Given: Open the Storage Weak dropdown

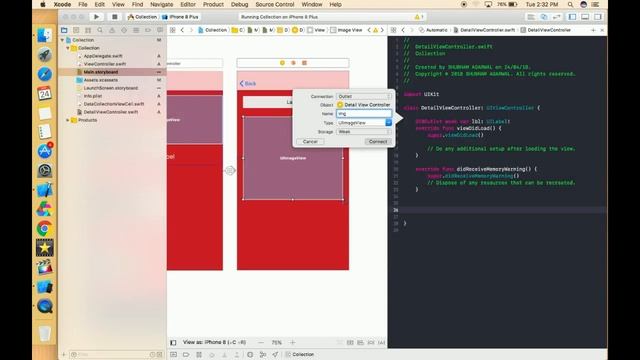Looking at the screenshot, I should (x=364, y=132).
